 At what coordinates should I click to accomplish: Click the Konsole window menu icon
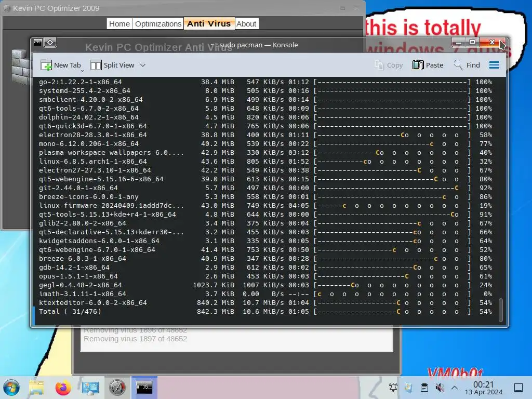pos(37,43)
